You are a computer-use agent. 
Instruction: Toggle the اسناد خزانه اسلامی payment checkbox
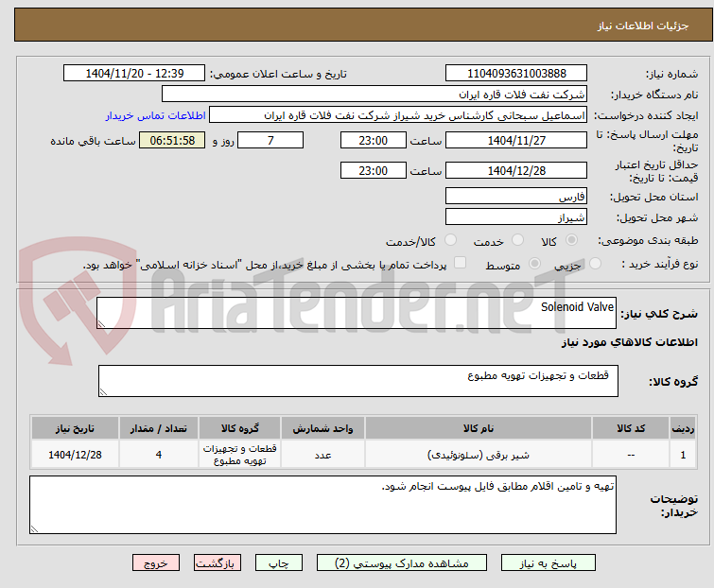coord(461,263)
